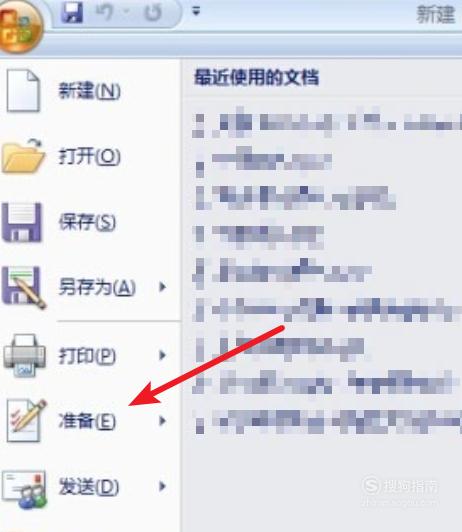Click the envelope icon for 发送

tap(24, 489)
